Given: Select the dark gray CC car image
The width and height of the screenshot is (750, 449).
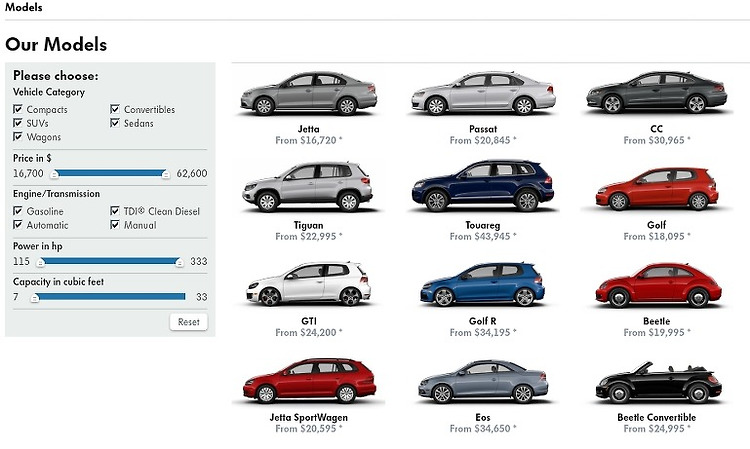Looking at the screenshot, I should coord(657,93).
